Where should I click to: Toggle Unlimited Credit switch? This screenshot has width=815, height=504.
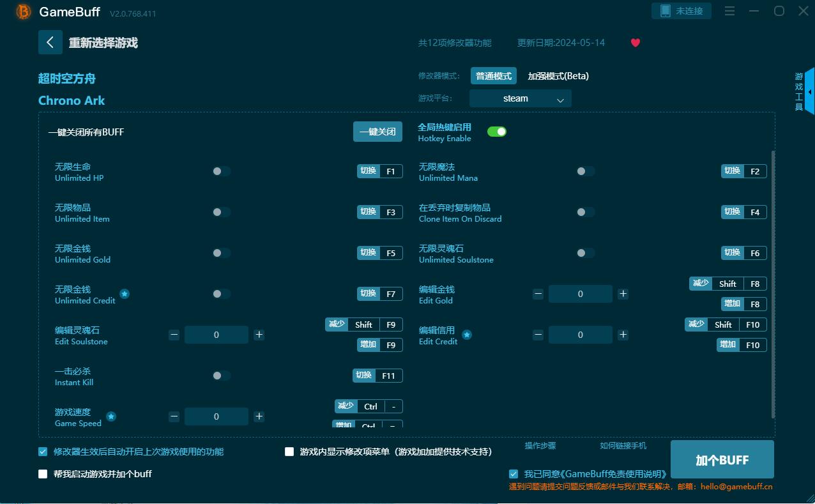(221, 294)
